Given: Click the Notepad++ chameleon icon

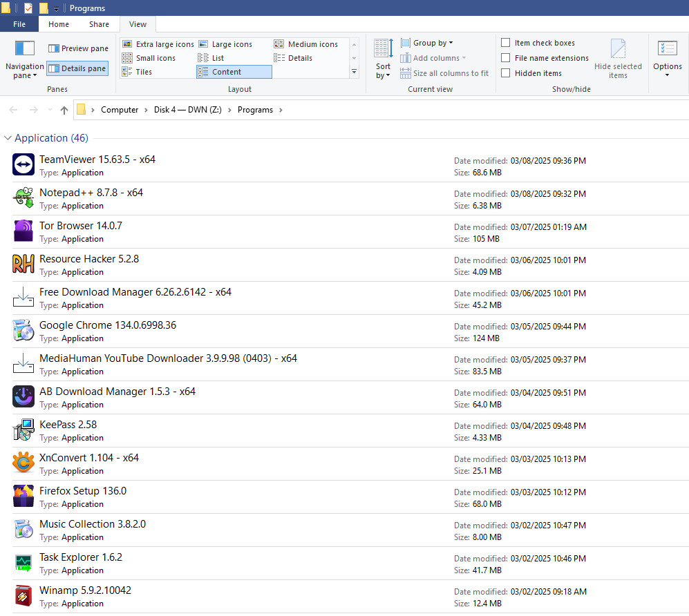Looking at the screenshot, I should [x=23, y=198].
